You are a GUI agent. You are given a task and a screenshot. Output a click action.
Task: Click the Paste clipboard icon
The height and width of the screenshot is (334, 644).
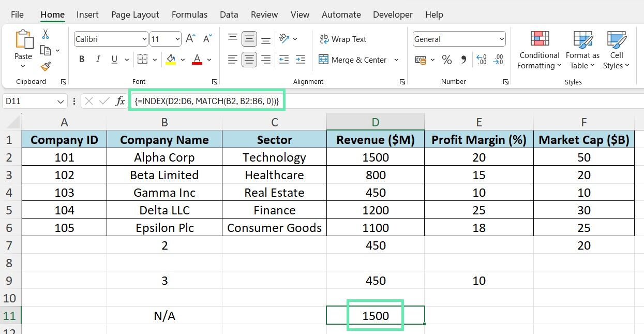23,40
